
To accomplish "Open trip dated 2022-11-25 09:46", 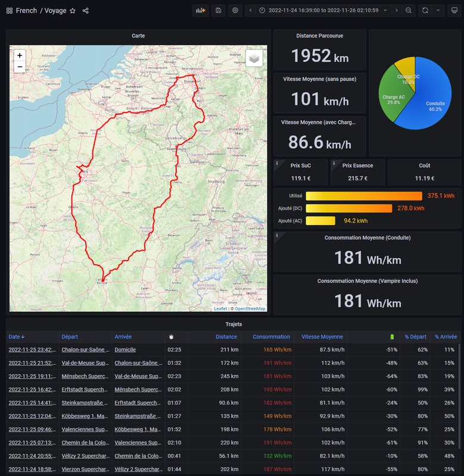I will pos(32,429).
